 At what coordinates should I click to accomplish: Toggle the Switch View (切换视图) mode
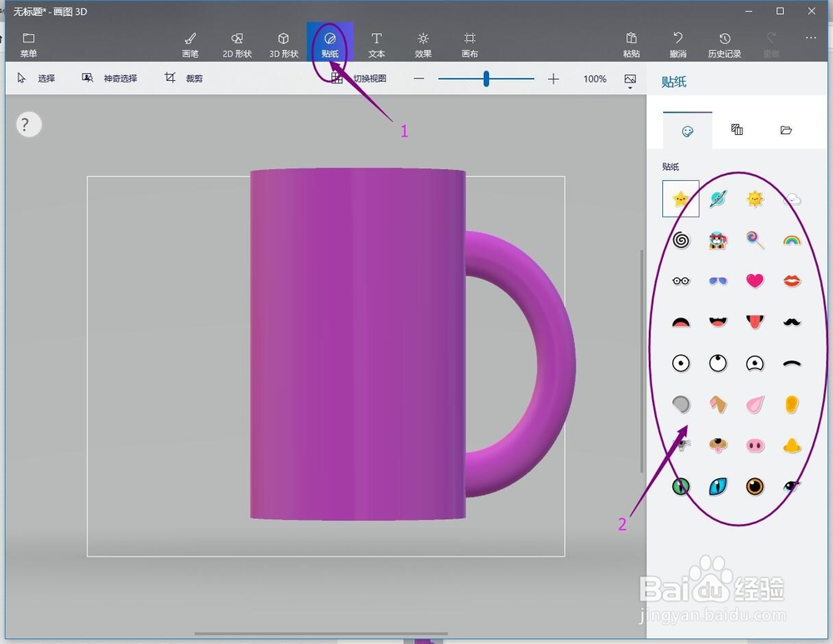(364, 77)
